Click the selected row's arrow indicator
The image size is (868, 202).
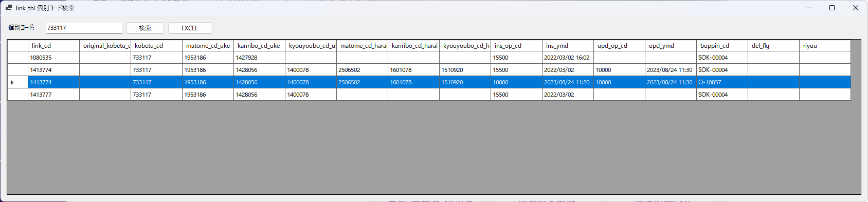[x=12, y=82]
